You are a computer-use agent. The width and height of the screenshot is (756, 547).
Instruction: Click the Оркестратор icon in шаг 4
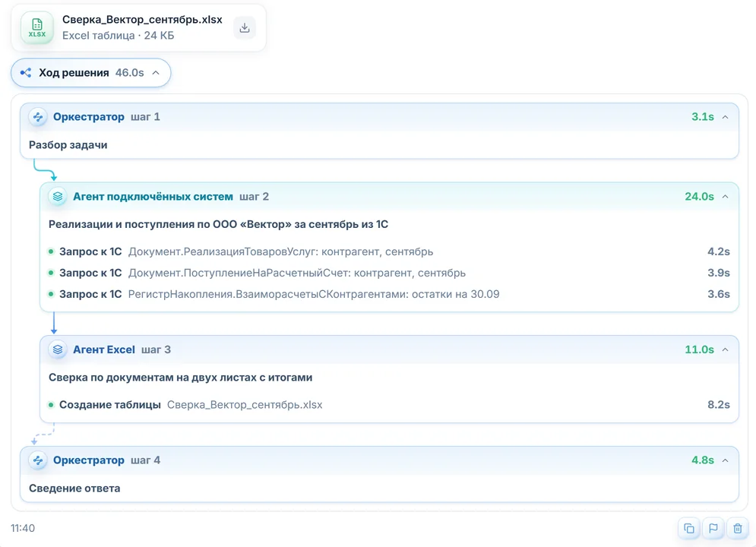point(37,460)
